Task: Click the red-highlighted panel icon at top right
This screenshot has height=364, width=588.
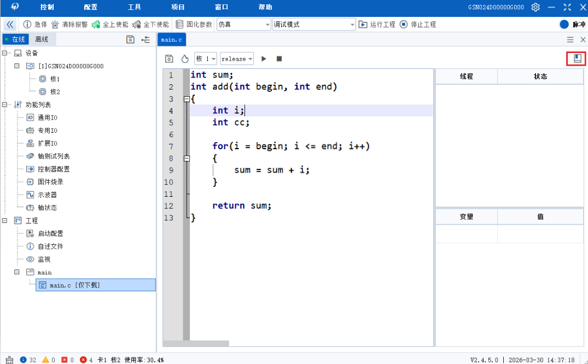Action: 577,58
